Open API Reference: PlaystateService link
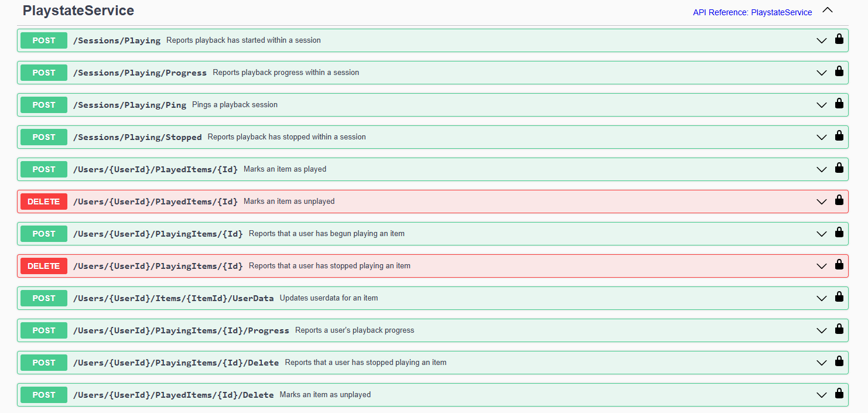868x413 pixels. click(752, 12)
